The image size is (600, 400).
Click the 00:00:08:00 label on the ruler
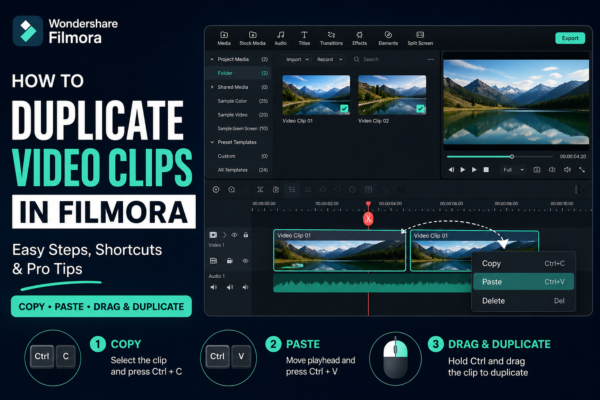pos(506,204)
